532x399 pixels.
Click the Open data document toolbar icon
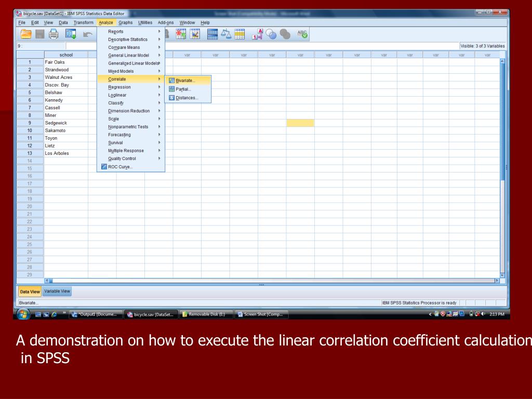coord(26,34)
